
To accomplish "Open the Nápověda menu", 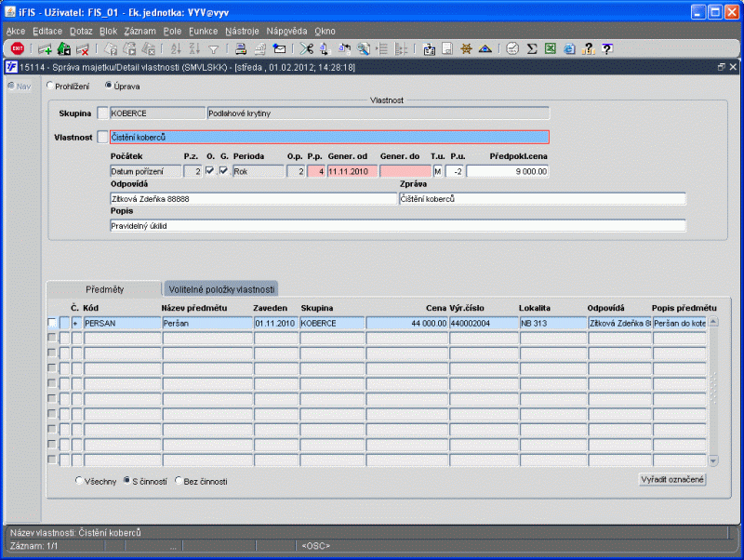I will pyautogui.click(x=286, y=32).
